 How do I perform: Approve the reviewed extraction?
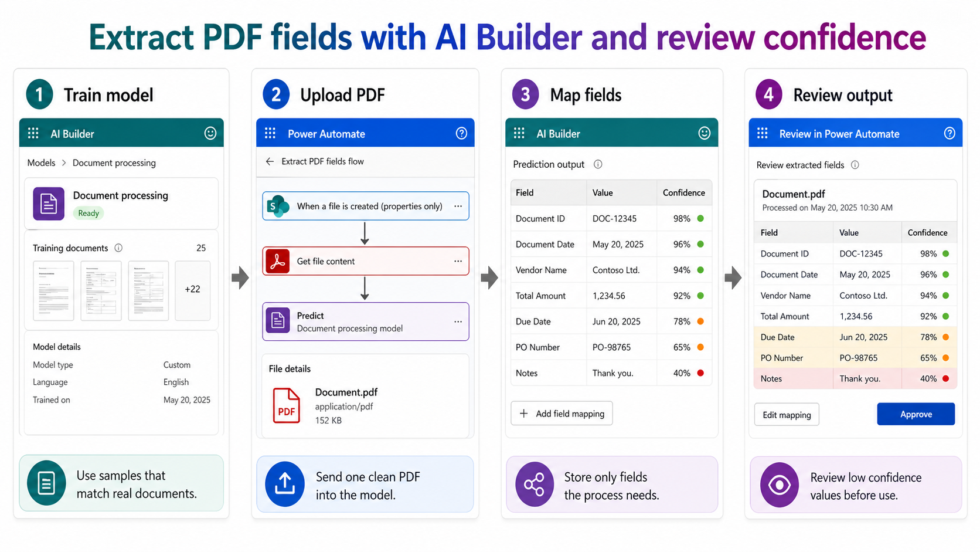pos(916,414)
